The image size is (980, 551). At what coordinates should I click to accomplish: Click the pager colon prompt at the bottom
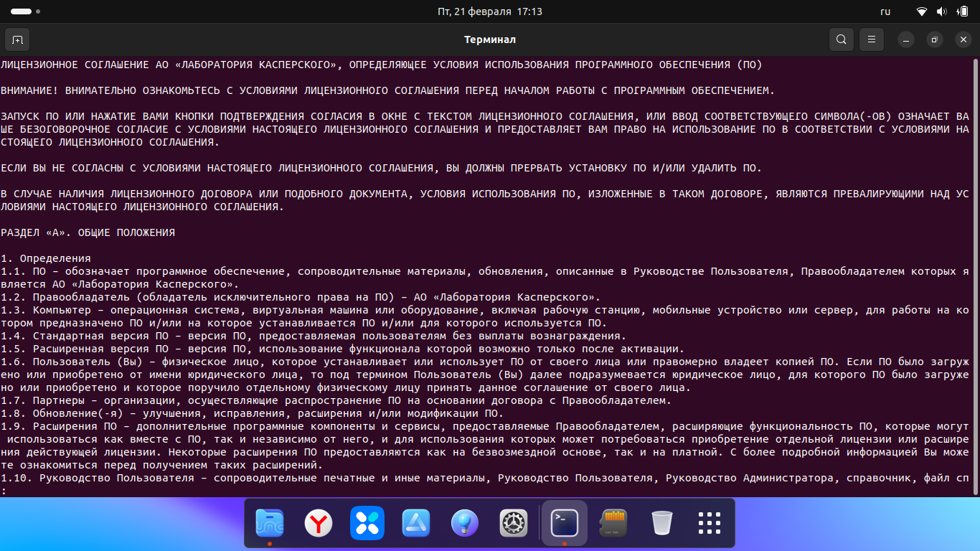pos(4,491)
